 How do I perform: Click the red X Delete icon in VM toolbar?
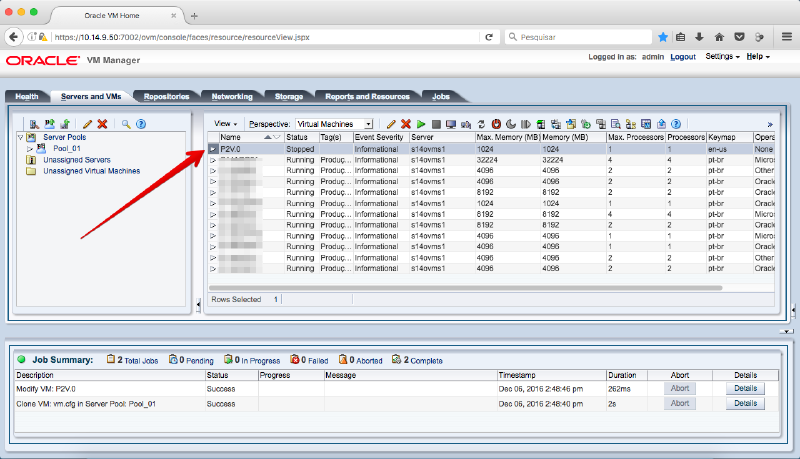[x=406, y=124]
